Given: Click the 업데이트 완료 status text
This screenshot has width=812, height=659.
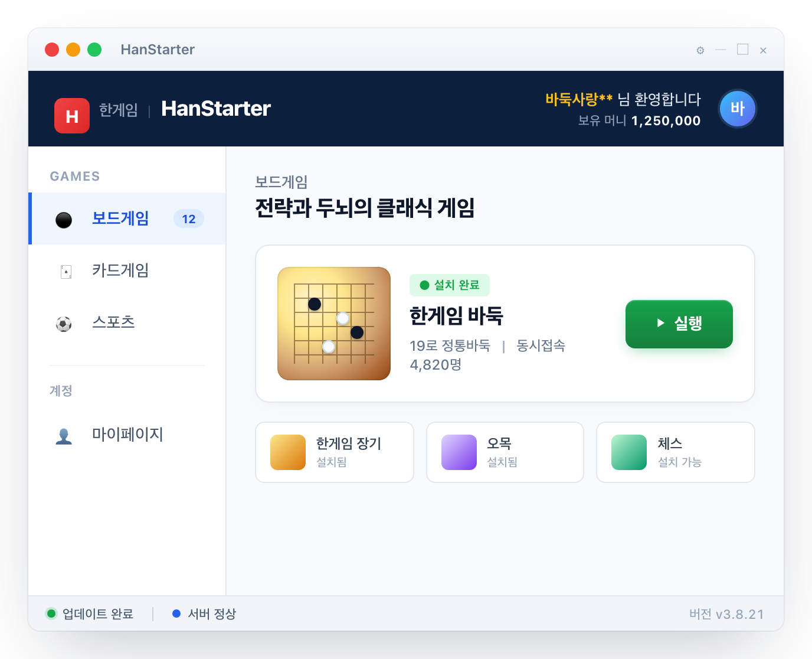Looking at the screenshot, I should click(98, 614).
